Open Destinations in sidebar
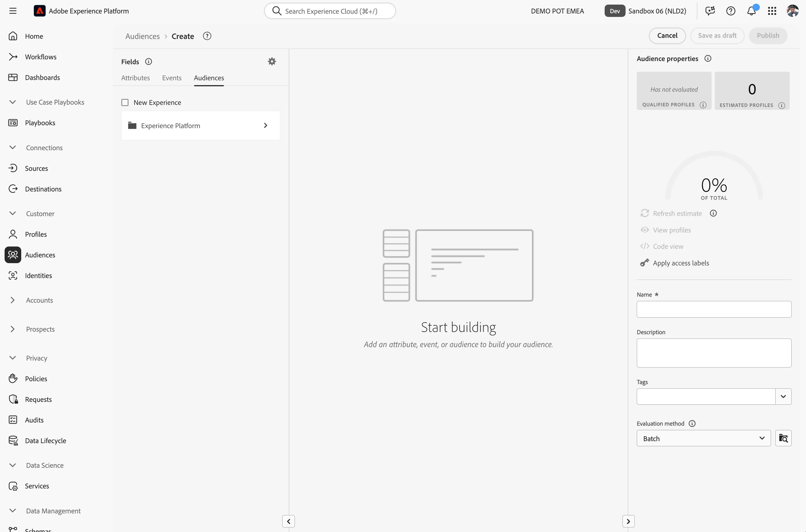The image size is (806, 532). (x=43, y=189)
